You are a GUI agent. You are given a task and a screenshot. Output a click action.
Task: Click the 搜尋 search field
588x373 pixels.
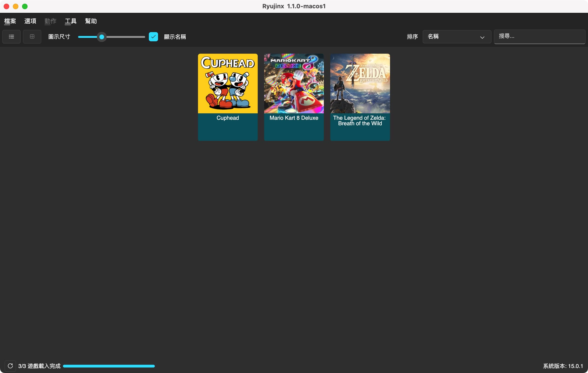pos(539,37)
